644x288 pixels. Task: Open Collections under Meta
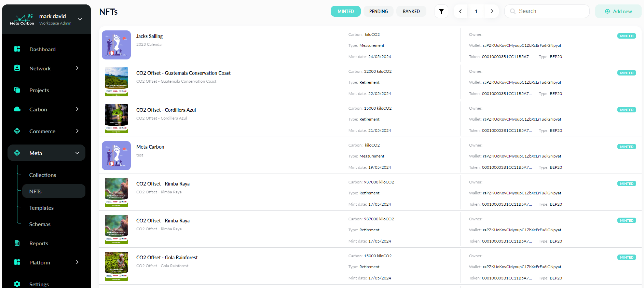(43, 175)
